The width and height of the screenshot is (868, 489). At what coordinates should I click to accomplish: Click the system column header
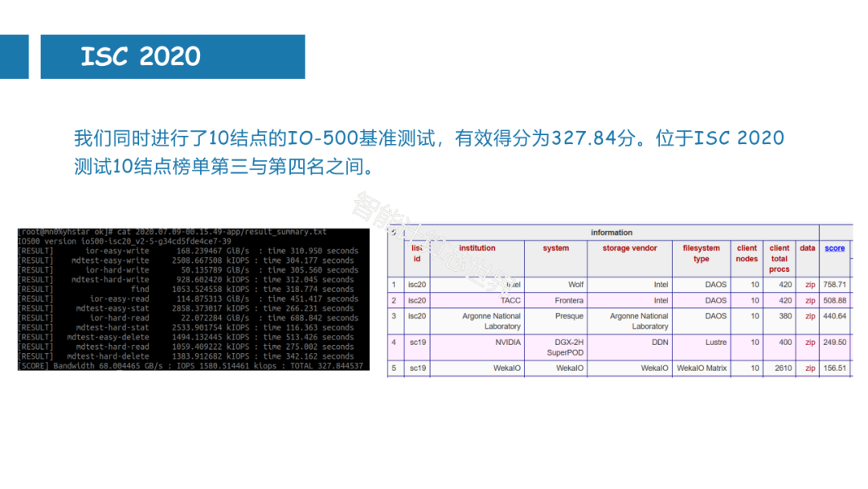556,248
